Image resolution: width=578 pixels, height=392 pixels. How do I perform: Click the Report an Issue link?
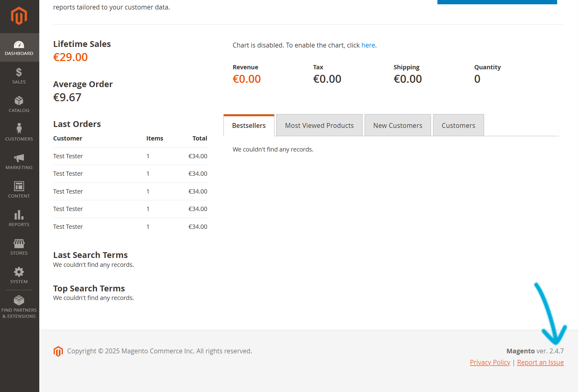coord(540,362)
